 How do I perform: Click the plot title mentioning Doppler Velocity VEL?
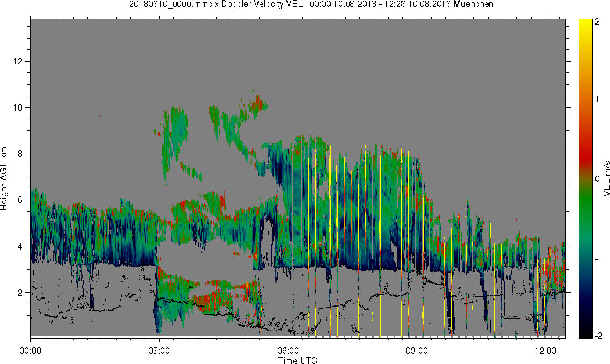[311, 4]
